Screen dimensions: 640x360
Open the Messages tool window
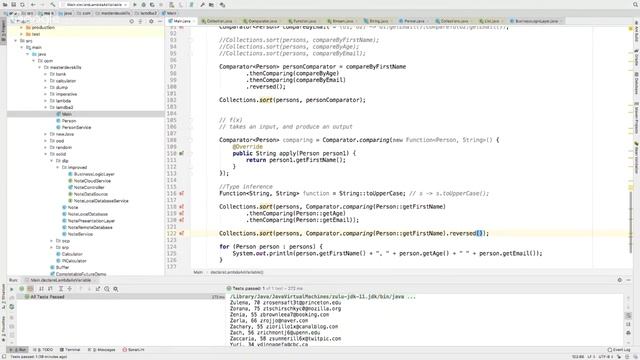point(102,350)
